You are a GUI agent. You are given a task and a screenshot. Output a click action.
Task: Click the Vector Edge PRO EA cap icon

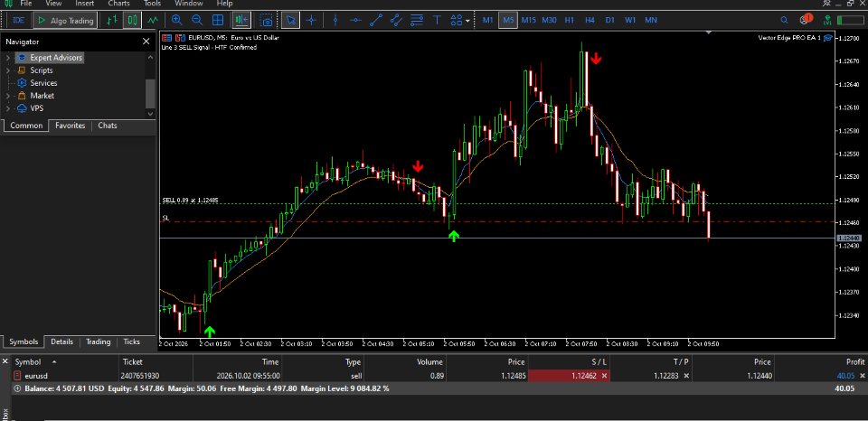pyautogui.click(x=828, y=38)
